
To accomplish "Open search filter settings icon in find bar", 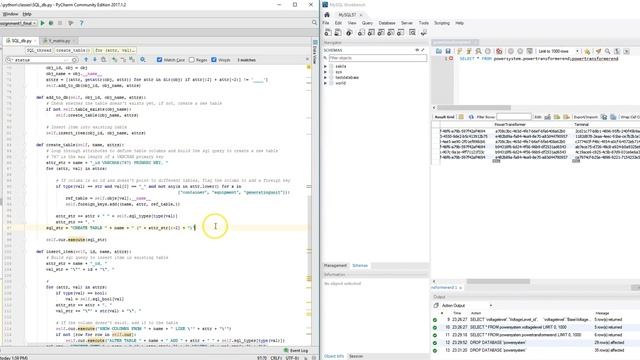I will 142,60.
